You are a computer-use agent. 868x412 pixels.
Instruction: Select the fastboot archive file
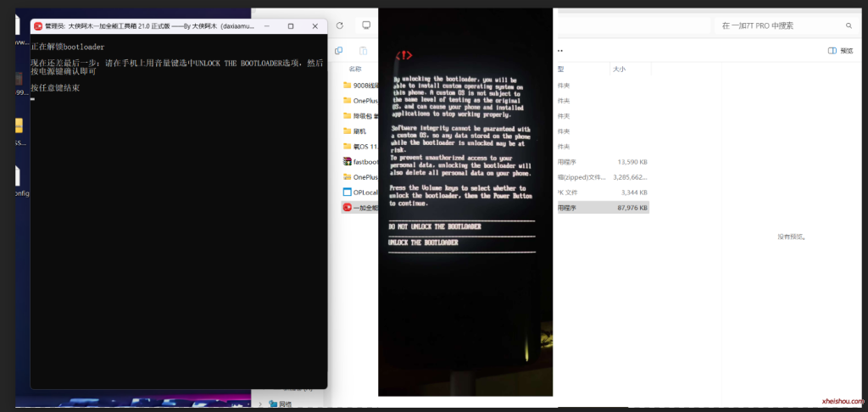pyautogui.click(x=359, y=162)
